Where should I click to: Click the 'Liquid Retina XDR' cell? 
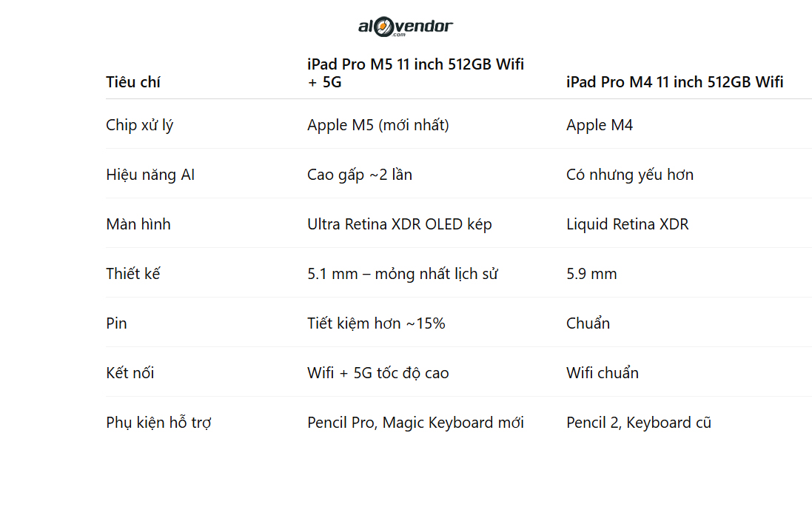click(627, 224)
